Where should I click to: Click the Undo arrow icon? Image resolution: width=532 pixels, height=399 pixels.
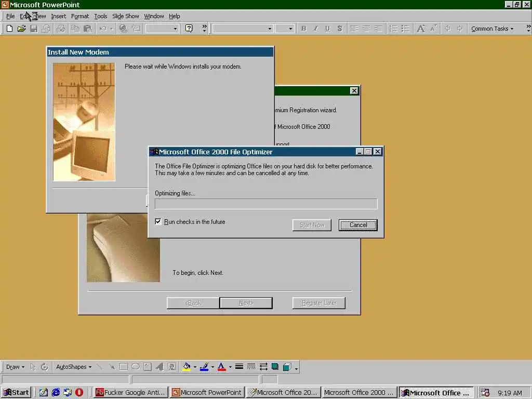click(x=103, y=29)
